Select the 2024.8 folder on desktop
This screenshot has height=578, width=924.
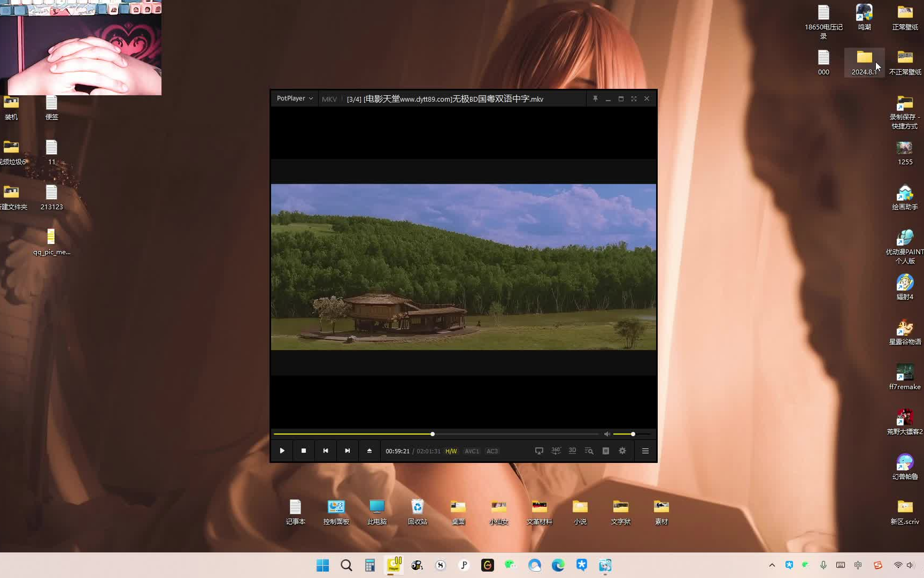coord(865,63)
